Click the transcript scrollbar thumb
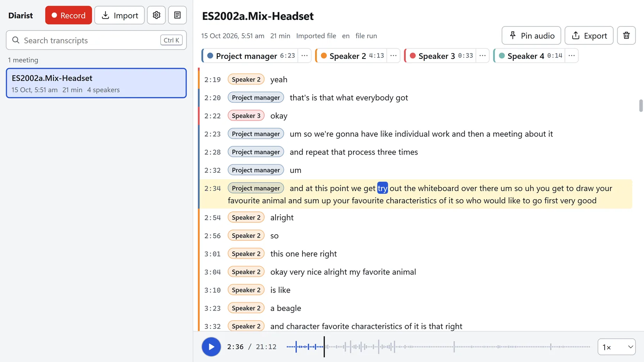This screenshot has height=362, width=644. click(641, 106)
